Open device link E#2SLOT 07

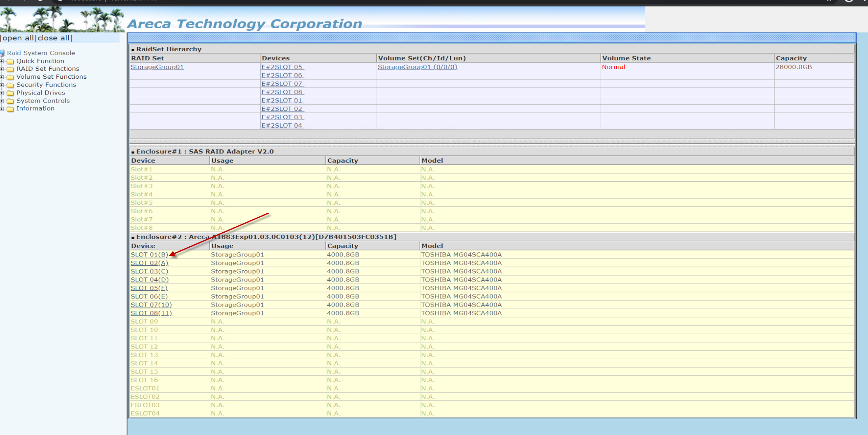[282, 84]
